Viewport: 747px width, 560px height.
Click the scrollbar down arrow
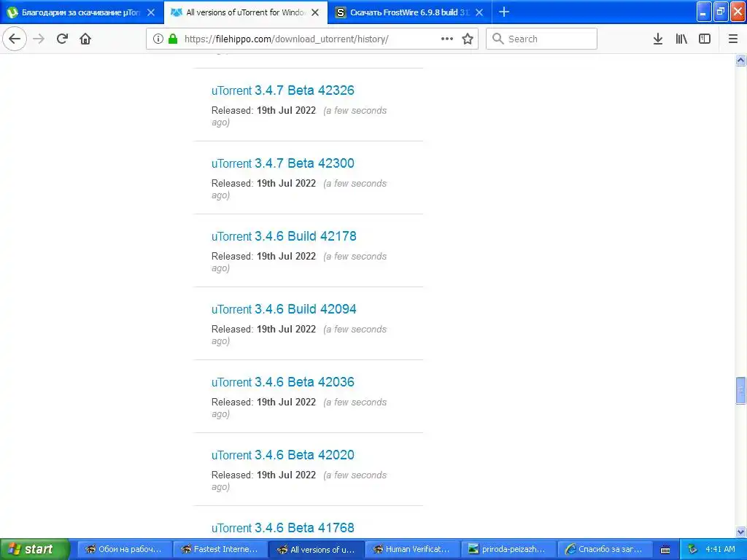[x=741, y=532]
